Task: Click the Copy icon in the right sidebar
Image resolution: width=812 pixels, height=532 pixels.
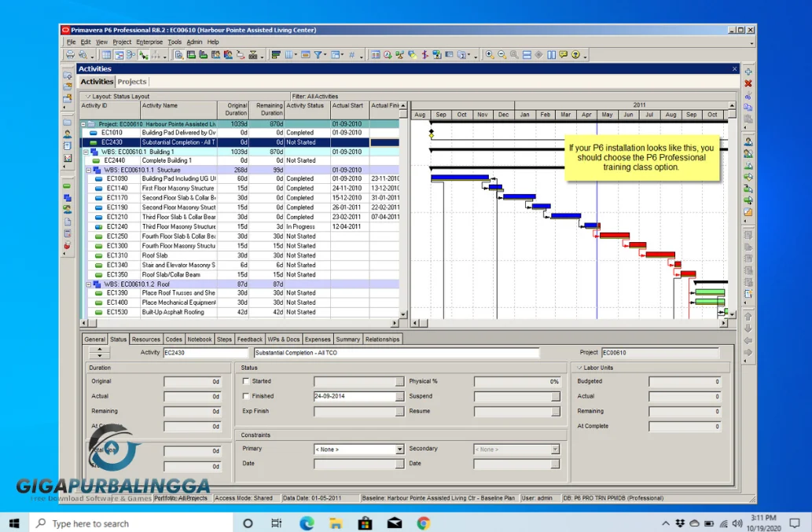Action: click(748, 107)
